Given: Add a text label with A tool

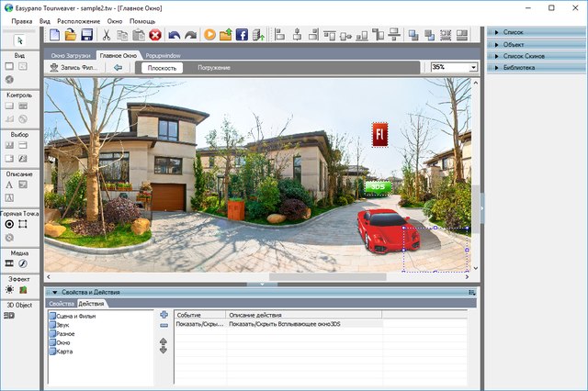Looking at the screenshot, I should point(9,184).
